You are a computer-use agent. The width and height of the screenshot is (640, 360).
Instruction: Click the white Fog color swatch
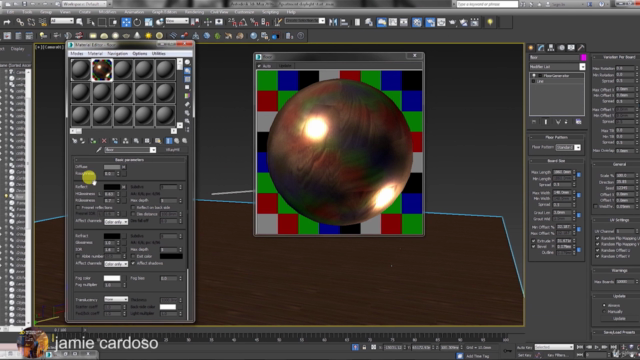[112, 278]
